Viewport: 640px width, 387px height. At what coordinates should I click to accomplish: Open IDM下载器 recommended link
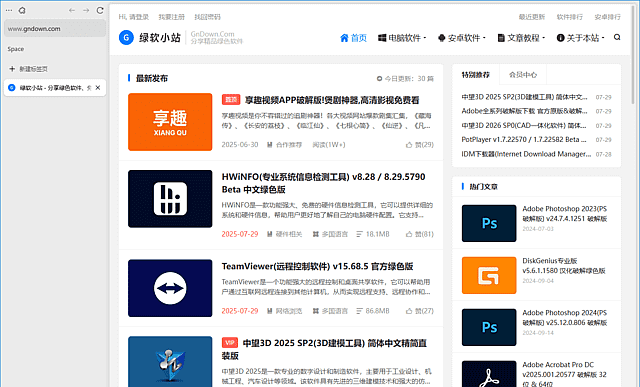(526, 154)
